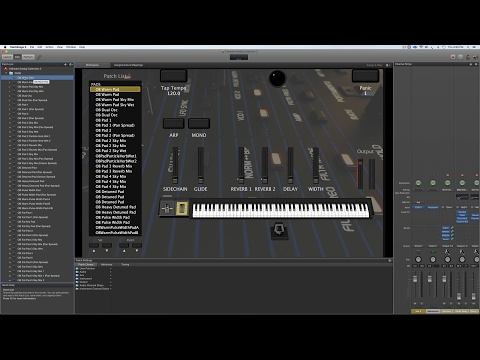
Task: Select the Pads set folder icon
Action: click(x=11, y=73)
